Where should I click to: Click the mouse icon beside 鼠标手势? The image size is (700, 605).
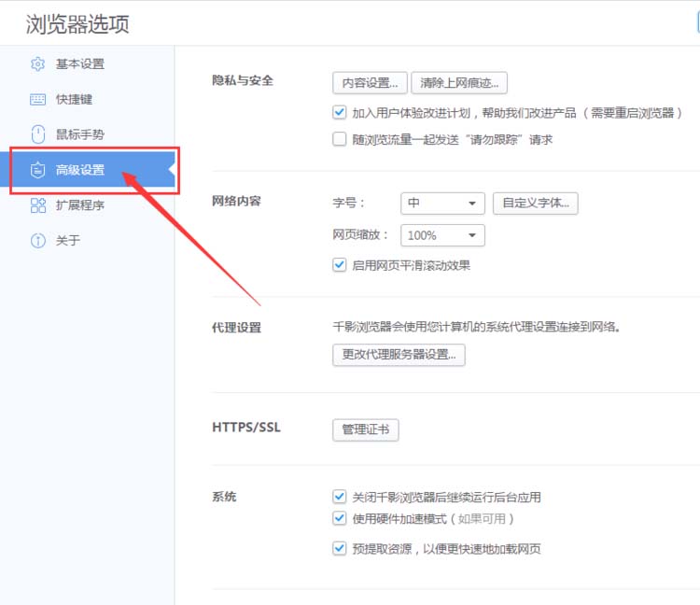pyautogui.click(x=38, y=134)
